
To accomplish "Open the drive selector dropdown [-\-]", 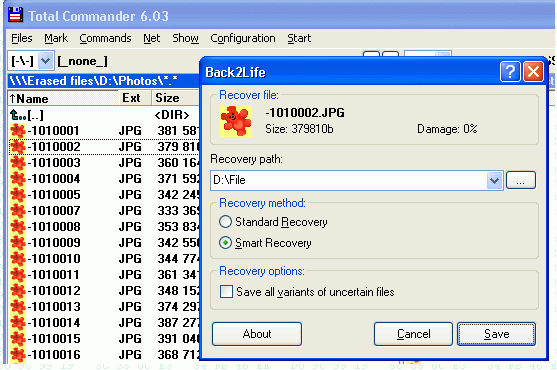I will (x=45, y=61).
